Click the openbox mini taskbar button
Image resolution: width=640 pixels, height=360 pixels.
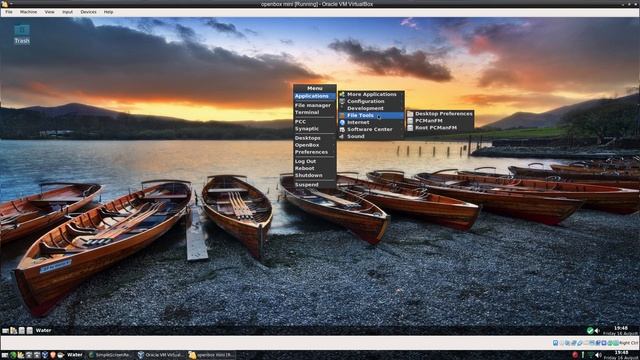coord(211,355)
